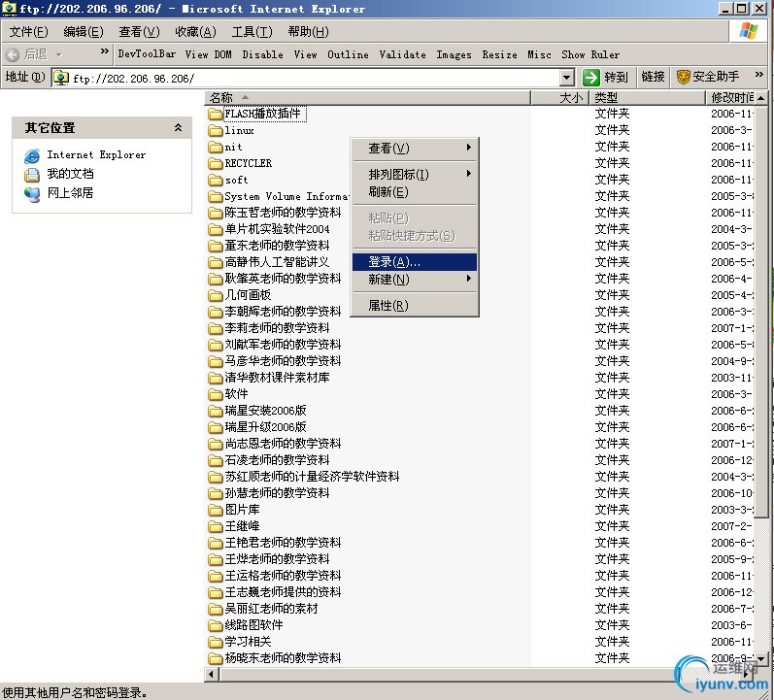Click the 线路图软件 folder icon

[x=216, y=625]
